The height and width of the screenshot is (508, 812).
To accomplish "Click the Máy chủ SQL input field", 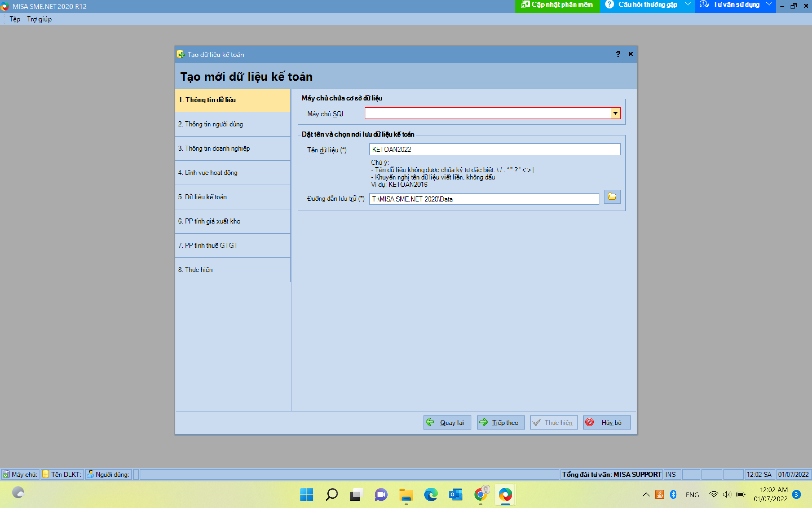I will click(x=488, y=113).
